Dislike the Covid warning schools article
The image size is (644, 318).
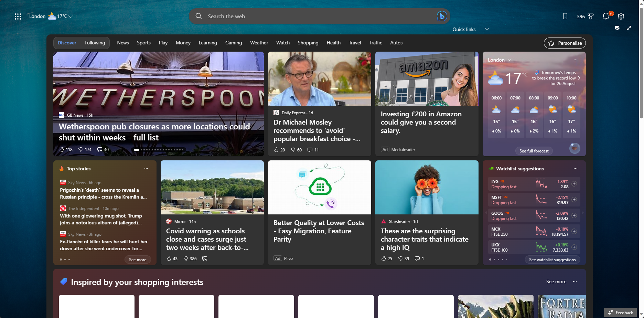pos(186,258)
